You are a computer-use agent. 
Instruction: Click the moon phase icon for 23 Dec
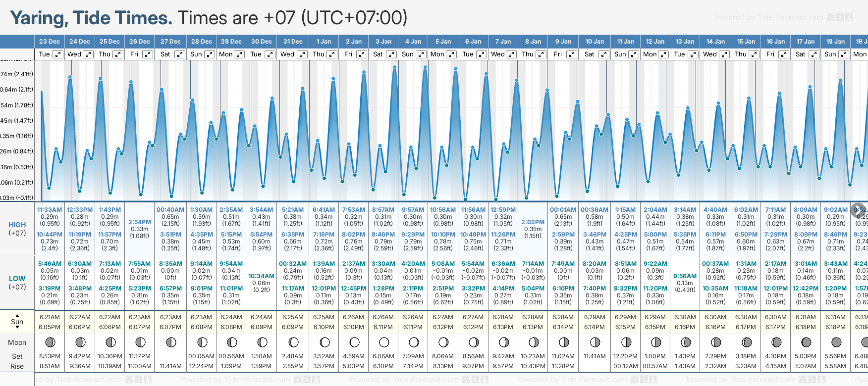tap(50, 342)
